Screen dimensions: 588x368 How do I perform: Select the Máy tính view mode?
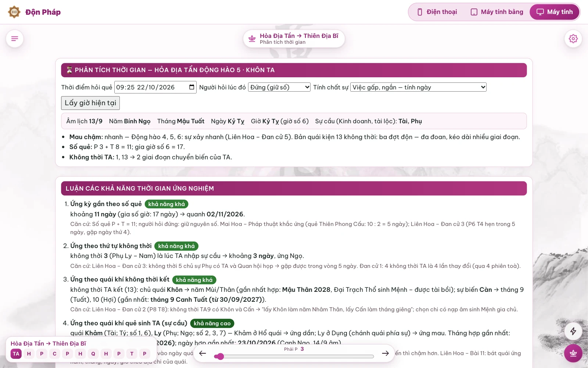click(555, 12)
